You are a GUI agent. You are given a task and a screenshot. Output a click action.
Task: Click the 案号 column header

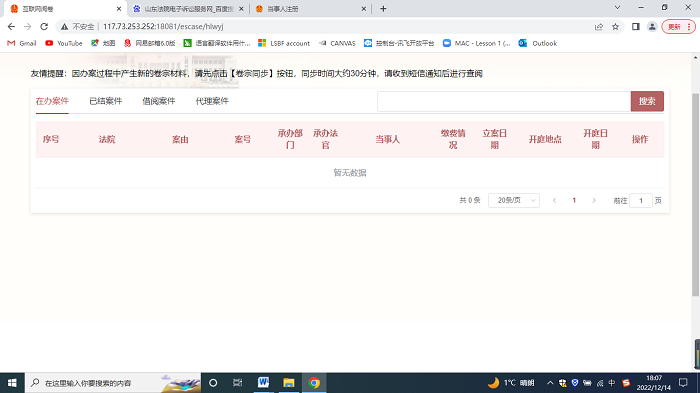[x=243, y=139]
